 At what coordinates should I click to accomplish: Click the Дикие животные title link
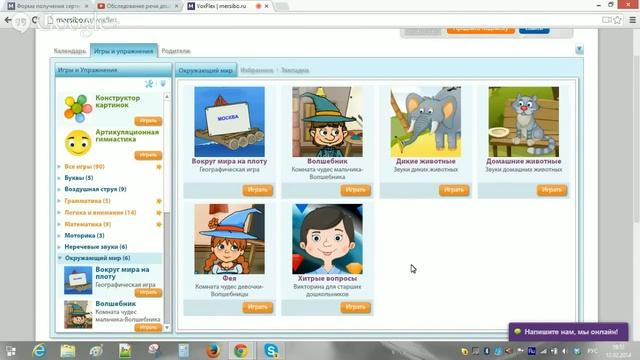coord(426,161)
